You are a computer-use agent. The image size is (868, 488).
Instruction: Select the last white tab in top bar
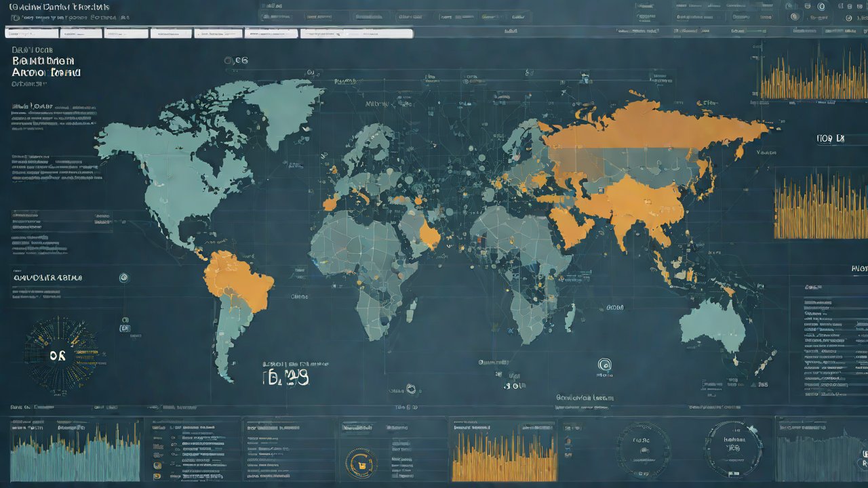[356, 33]
